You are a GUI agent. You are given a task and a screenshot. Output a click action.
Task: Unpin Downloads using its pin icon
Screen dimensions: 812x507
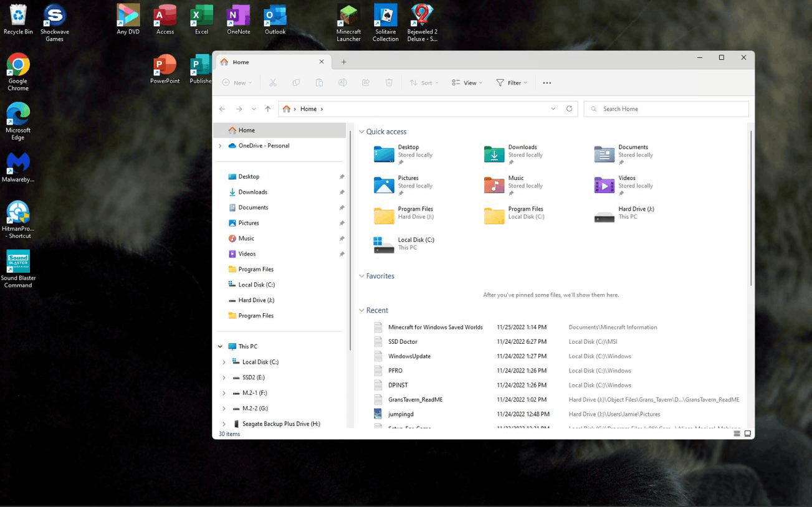click(x=342, y=191)
